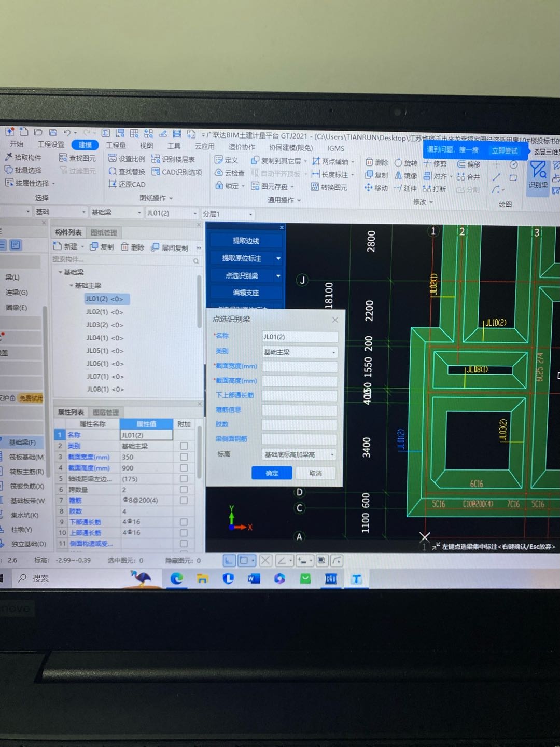This screenshot has width=560, height=747.
Task: Select the 批量选择 batch select tool
Action: coord(23,170)
